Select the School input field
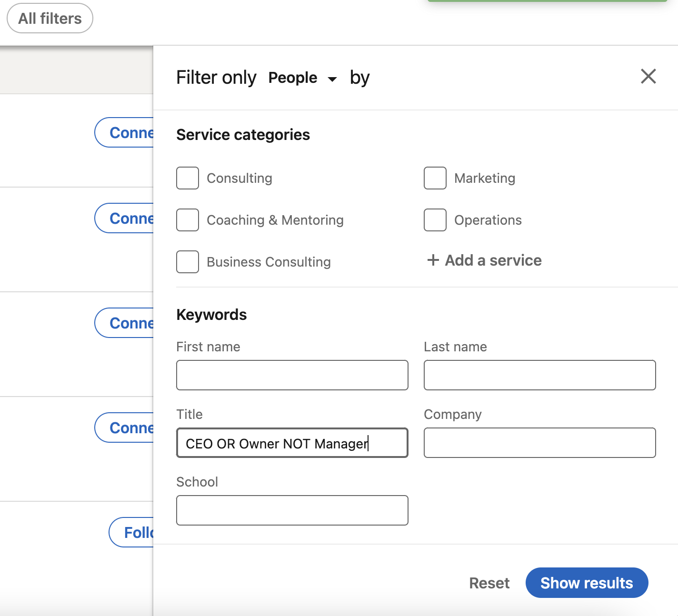Image resolution: width=678 pixels, height=616 pixels. point(292,510)
